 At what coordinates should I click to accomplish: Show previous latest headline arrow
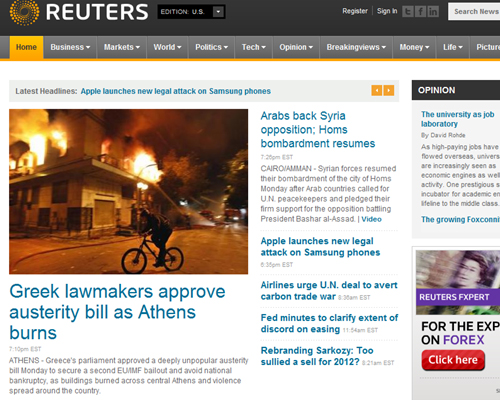tap(377, 90)
